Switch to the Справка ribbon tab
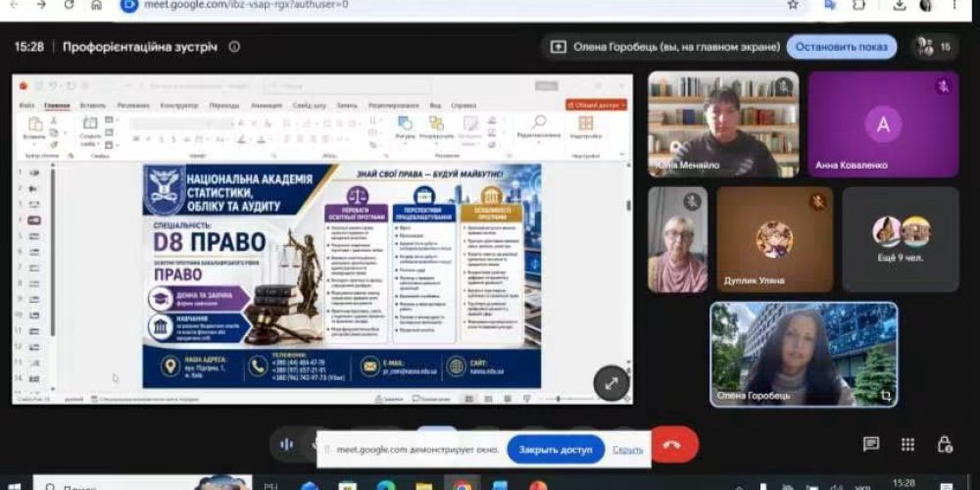Screen dimensions: 980x490 (464, 105)
